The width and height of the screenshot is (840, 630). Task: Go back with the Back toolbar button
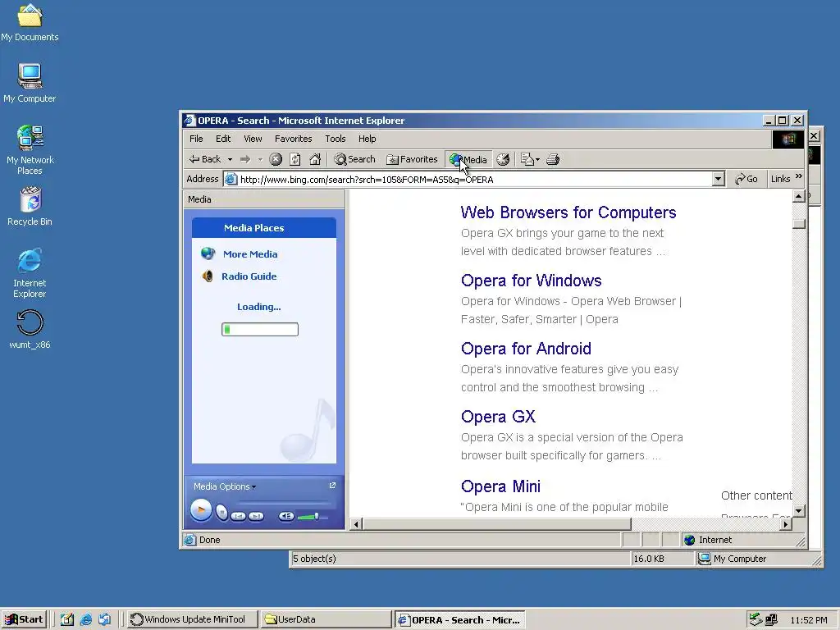tap(204, 159)
